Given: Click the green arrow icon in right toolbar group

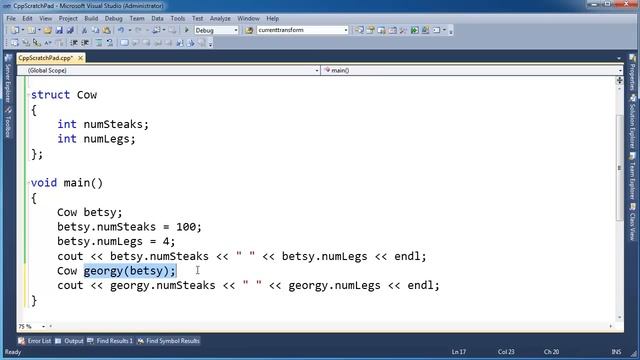Looking at the screenshot, I should point(414,30).
